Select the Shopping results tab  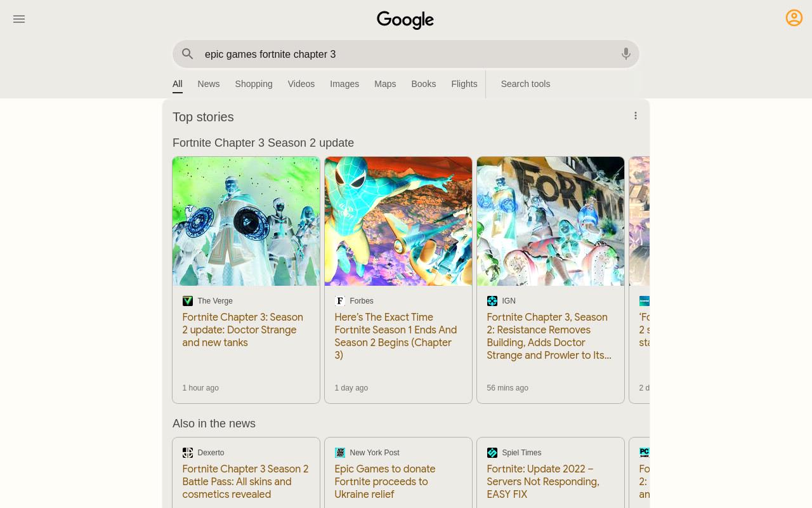(254, 84)
